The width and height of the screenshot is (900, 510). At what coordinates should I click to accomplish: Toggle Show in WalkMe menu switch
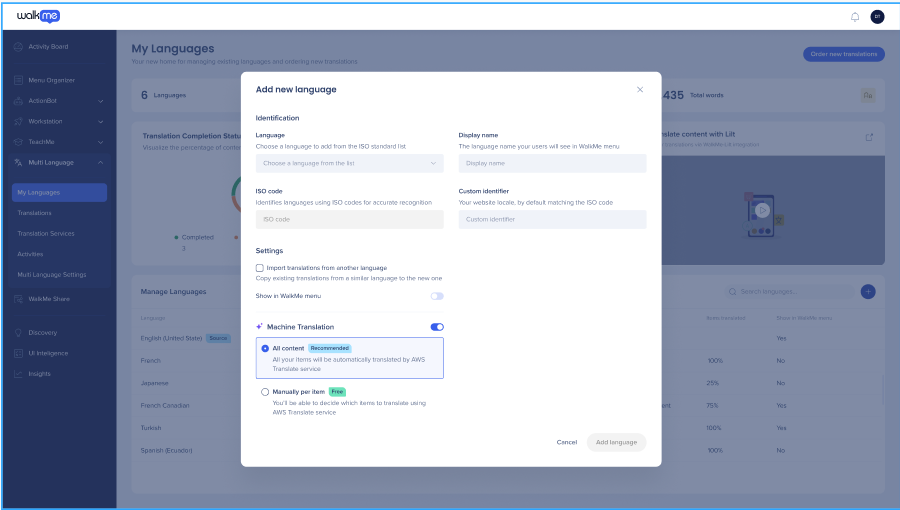pyautogui.click(x=437, y=296)
